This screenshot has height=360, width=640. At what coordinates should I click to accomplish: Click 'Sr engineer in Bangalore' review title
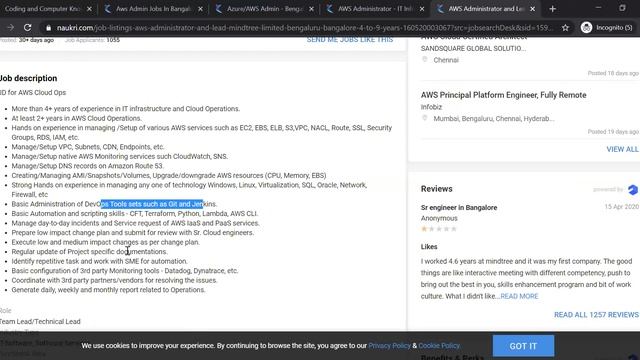tap(459, 207)
